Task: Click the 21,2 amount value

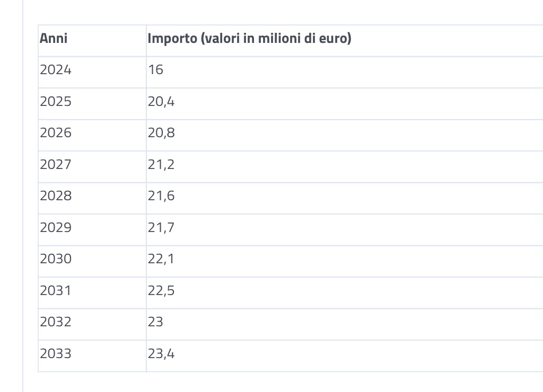Action: [161, 165]
